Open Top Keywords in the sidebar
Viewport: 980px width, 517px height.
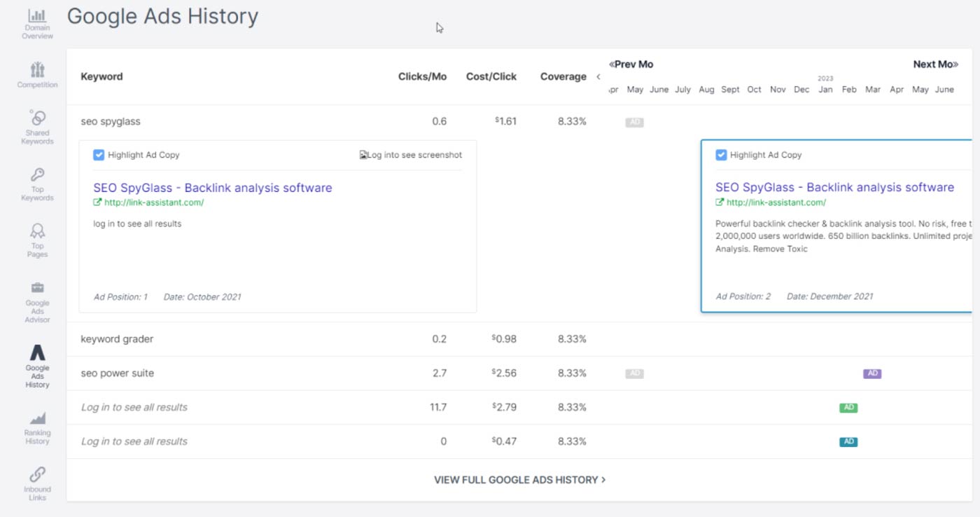click(37, 184)
